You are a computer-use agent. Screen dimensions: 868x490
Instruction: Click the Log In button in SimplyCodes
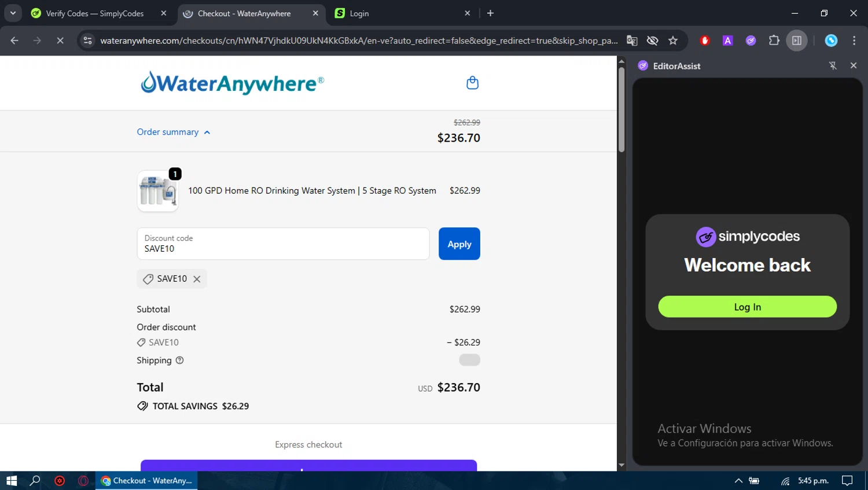click(747, 307)
